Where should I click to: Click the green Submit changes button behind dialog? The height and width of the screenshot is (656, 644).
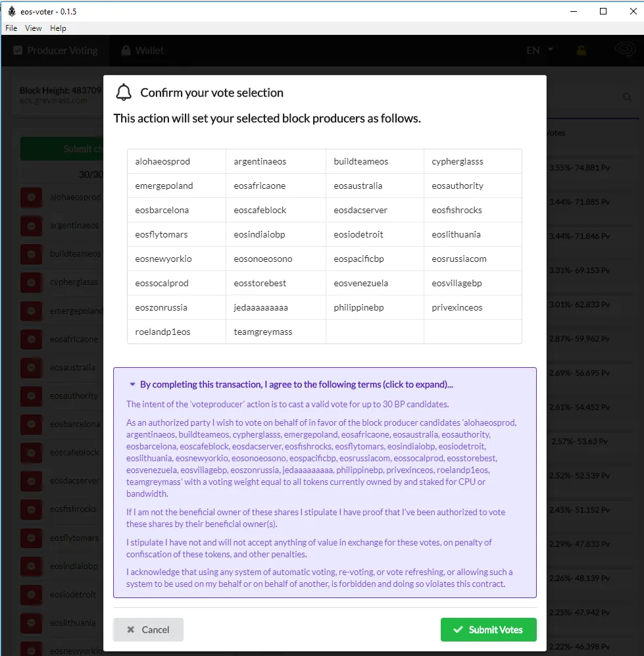pos(62,149)
